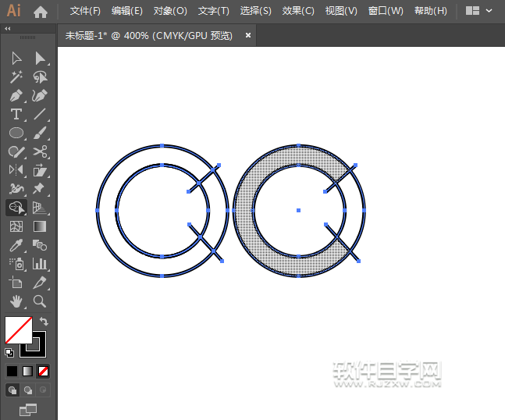Open the 窗口(W) menu
The image size is (505, 420).
coord(386,11)
